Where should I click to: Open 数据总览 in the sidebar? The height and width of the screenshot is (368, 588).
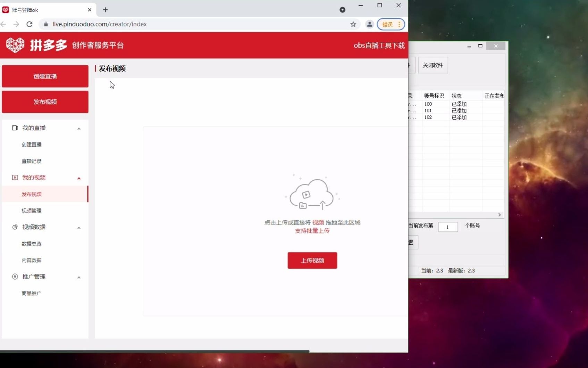(32, 244)
